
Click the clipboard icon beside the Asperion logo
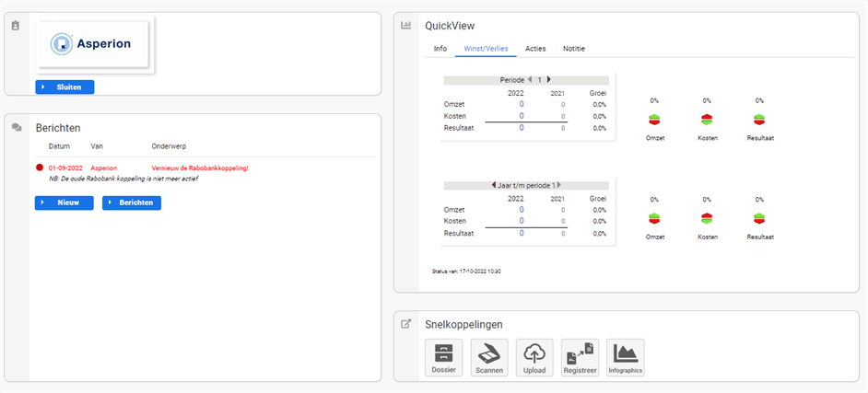tap(16, 26)
